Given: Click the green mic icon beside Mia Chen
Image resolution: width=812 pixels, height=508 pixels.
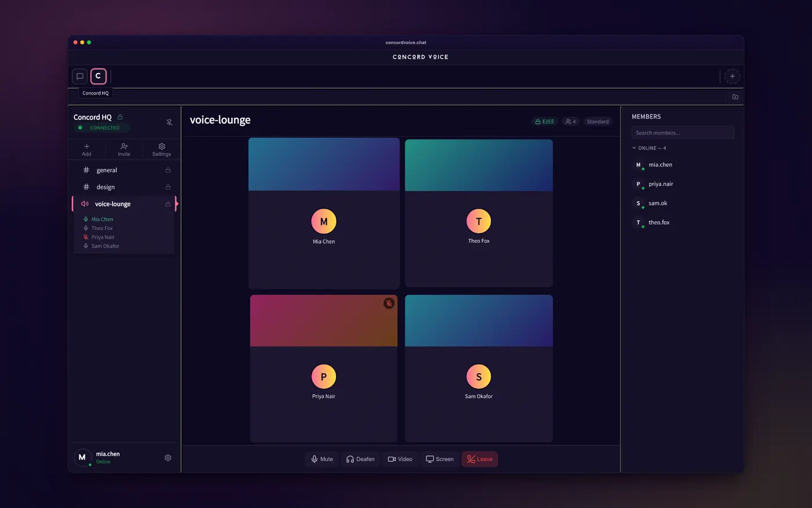Looking at the screenshot, I should pyautogui.click(x=86, y=219).
